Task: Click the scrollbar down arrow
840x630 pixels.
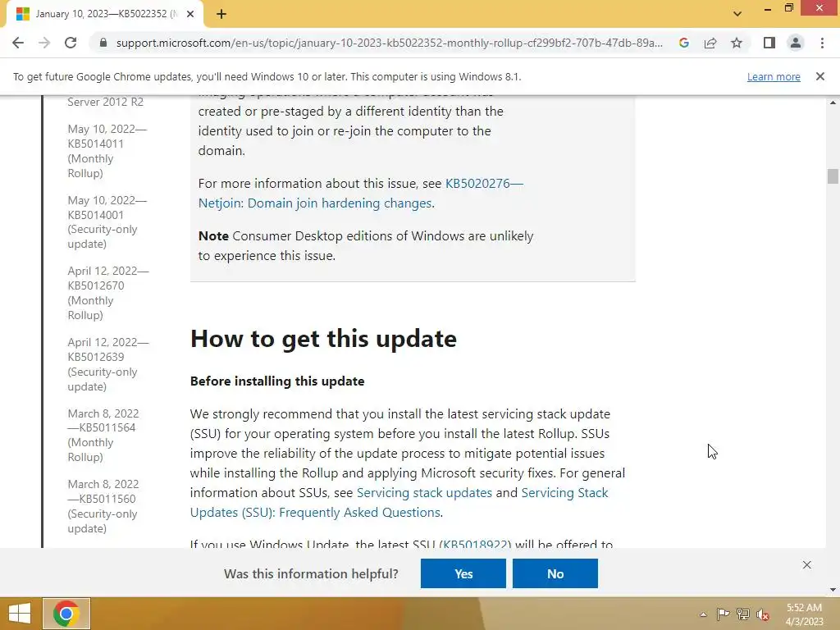Action: pyautogui.click(x=833, y=590)
